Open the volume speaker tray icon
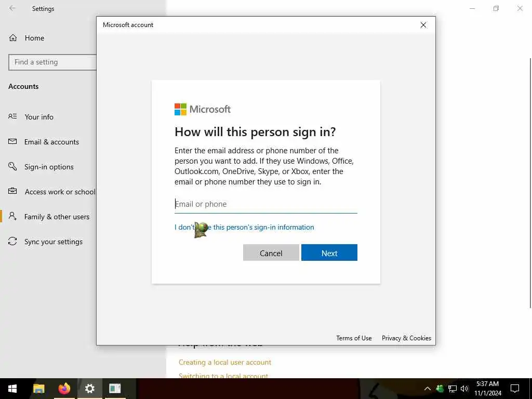This screenshot has height=399, width=532. pyautogui.click(x=464, y=389)
